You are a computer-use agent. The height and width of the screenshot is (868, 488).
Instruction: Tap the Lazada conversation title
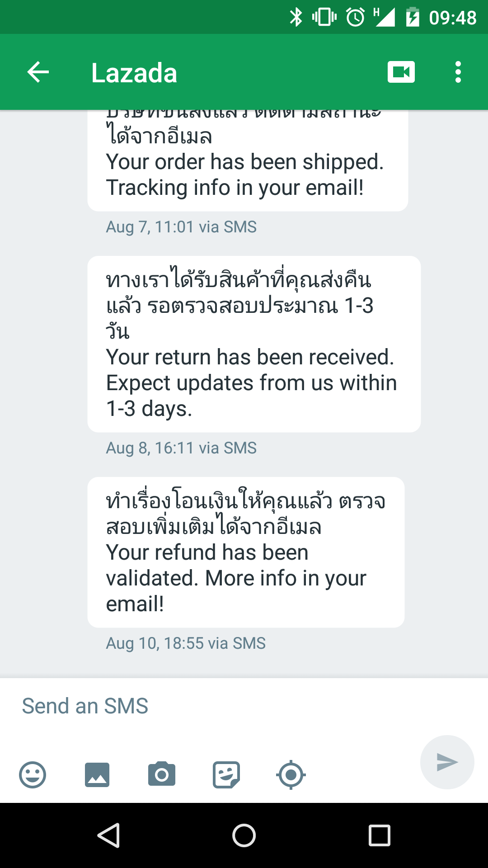tap(134, 73)
